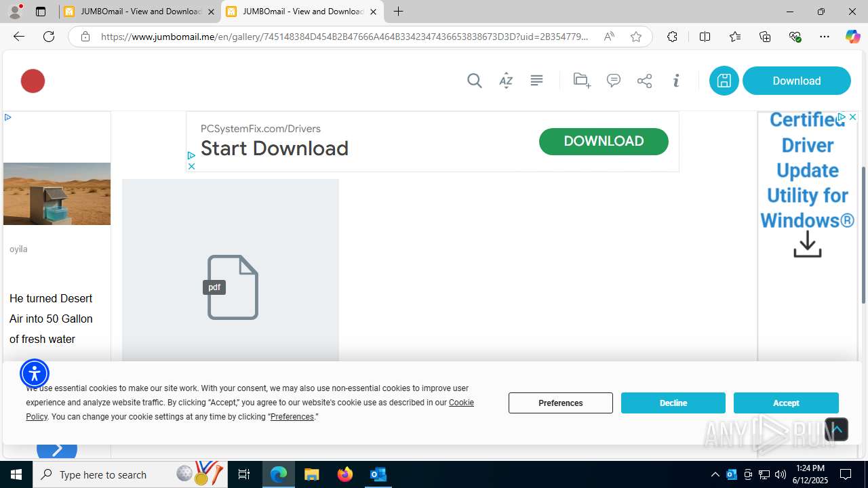The width and height of the screenshot is (868, 488).
Task: Go back to previous page
Action: [x=19, y=37]
